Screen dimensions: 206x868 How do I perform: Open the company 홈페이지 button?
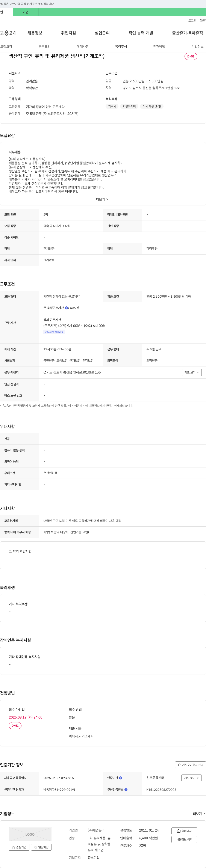[x=184, y=831]
